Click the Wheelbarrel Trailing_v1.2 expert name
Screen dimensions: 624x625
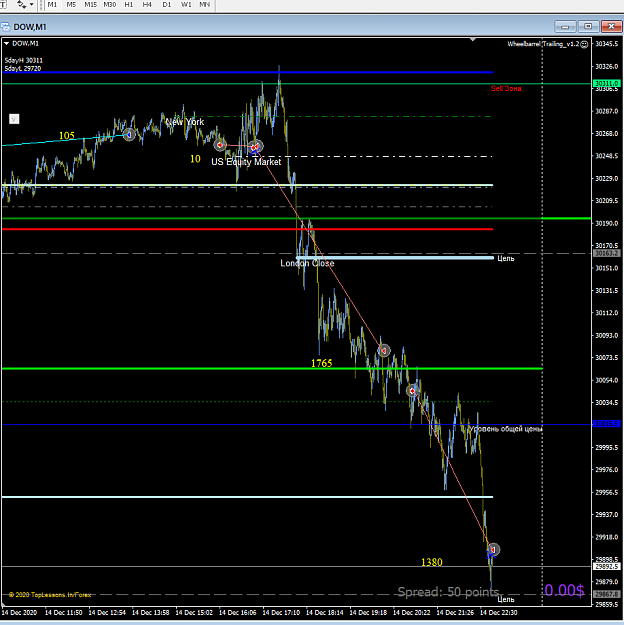[543, 44]
